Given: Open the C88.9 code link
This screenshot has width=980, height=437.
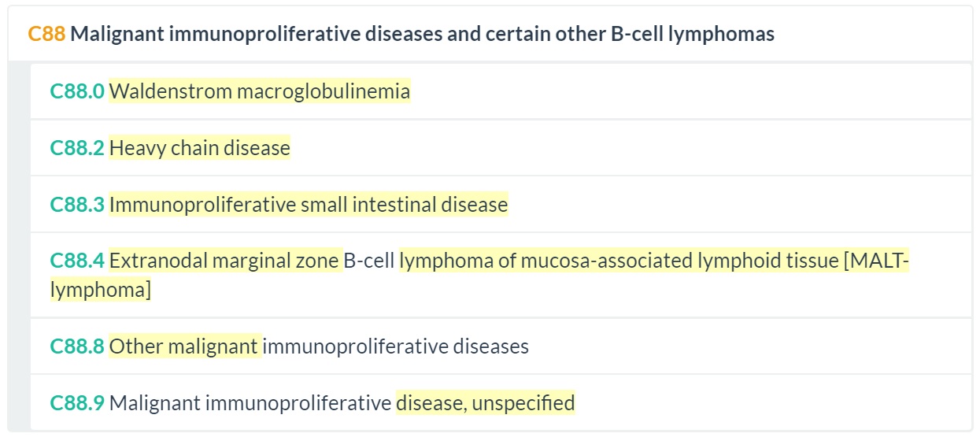Looking at the screenshot, I should pyautogui.click(x=77, y=403).
